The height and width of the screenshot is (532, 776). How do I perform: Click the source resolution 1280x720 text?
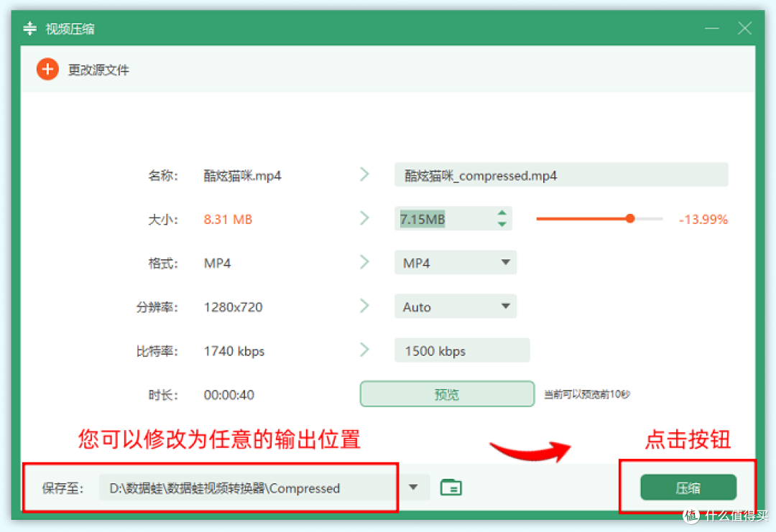click(233, 307)
